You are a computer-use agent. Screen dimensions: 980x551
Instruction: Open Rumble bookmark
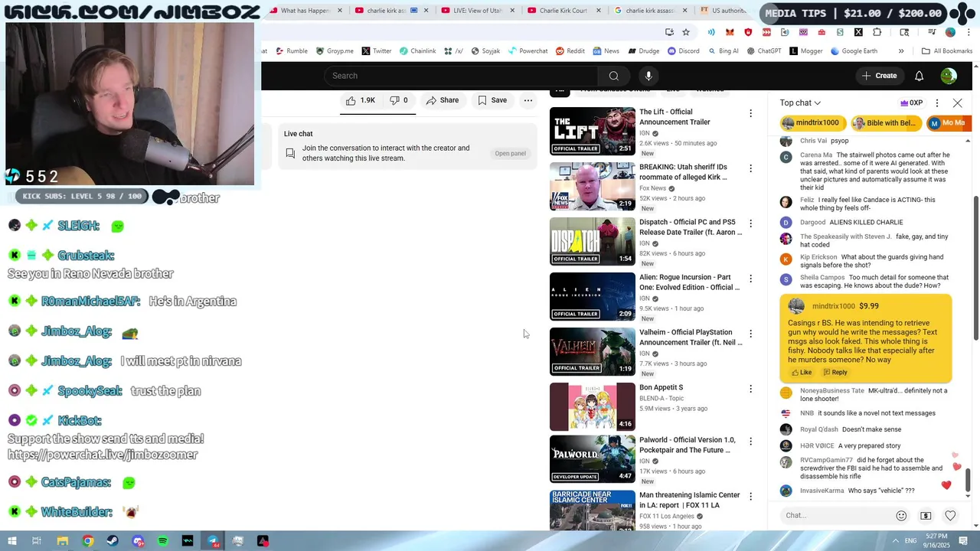coord(291,51)
